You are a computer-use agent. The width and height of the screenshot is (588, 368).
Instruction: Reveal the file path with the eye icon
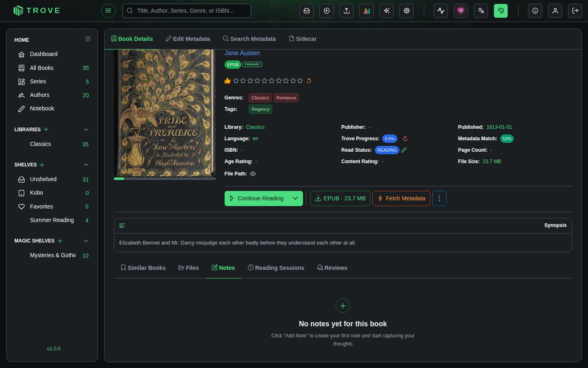pyautogui.click(x=253, y=174)
